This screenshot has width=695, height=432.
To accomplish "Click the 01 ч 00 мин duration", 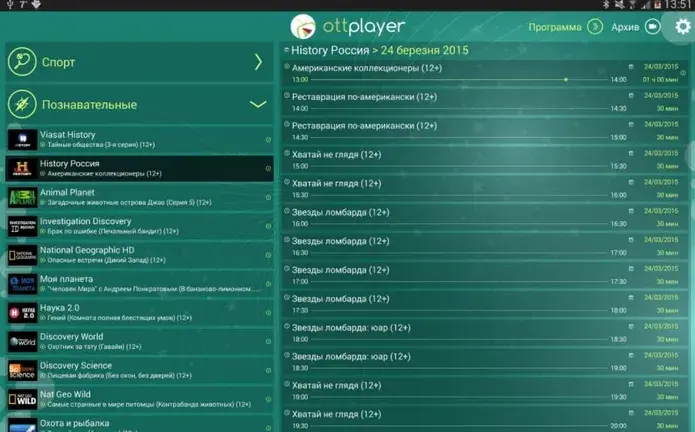I will (660, 80).
